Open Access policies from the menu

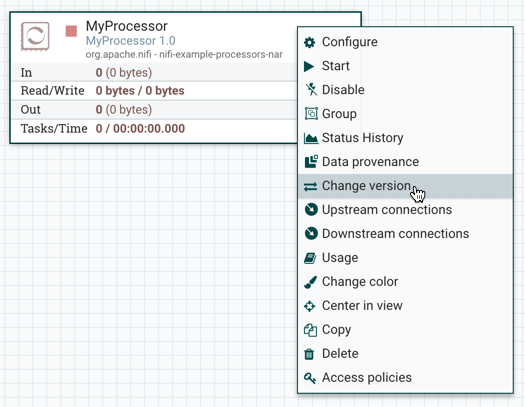click(405, 378)
